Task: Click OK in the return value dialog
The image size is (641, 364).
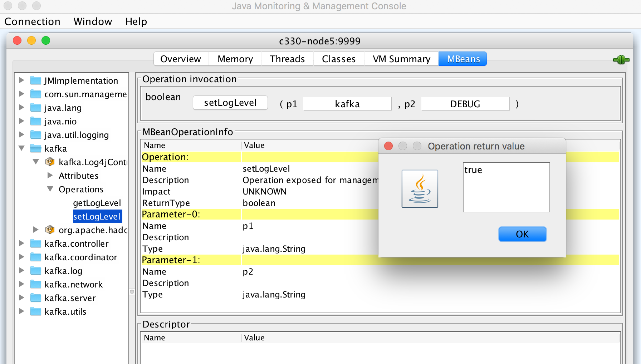Action: pos(522,234)
